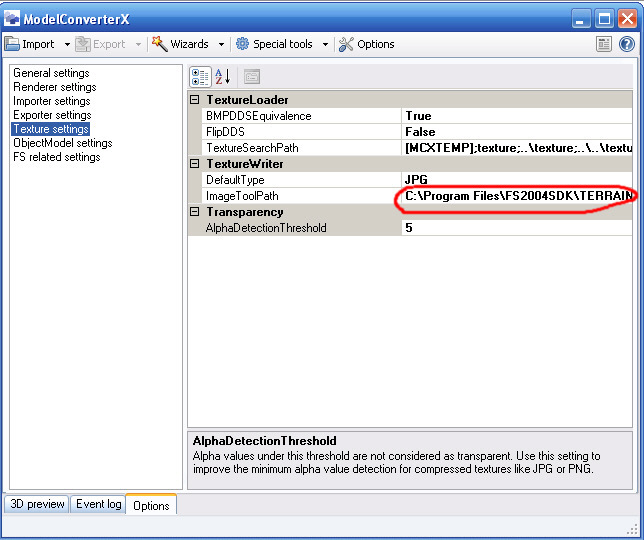
Task: Select the ImageToolPath property name
Action: click(x=242, y=196)
